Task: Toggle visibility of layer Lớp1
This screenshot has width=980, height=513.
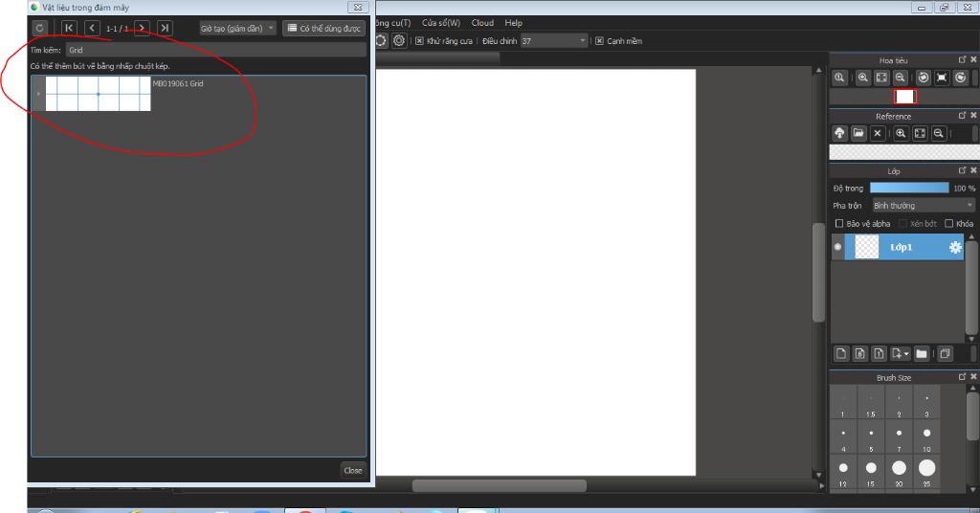Action: click(837, 247)
